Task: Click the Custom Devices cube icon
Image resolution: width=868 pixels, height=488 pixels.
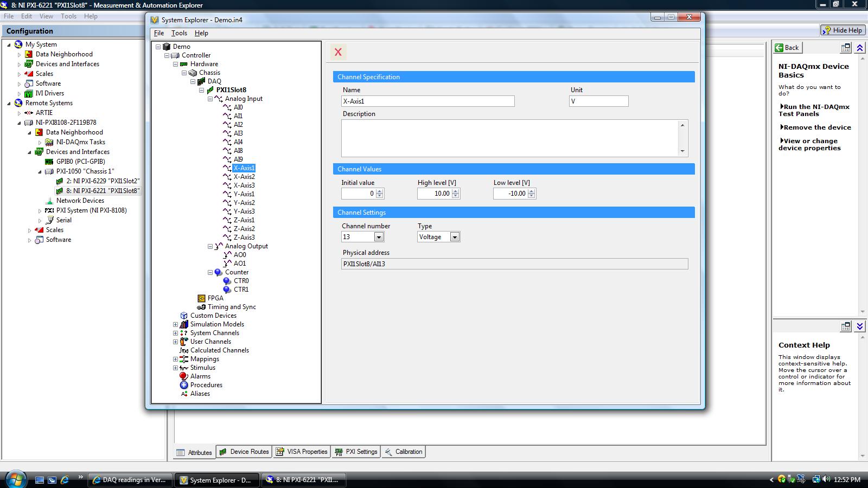Action: 184,316
